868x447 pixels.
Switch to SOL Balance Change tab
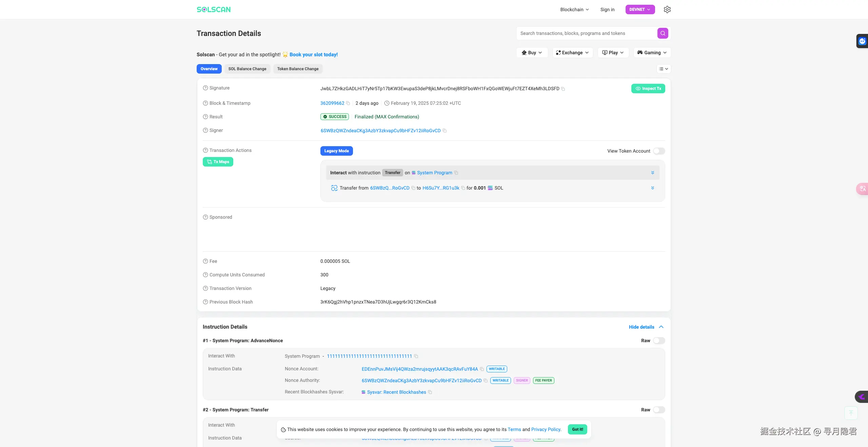247,69
